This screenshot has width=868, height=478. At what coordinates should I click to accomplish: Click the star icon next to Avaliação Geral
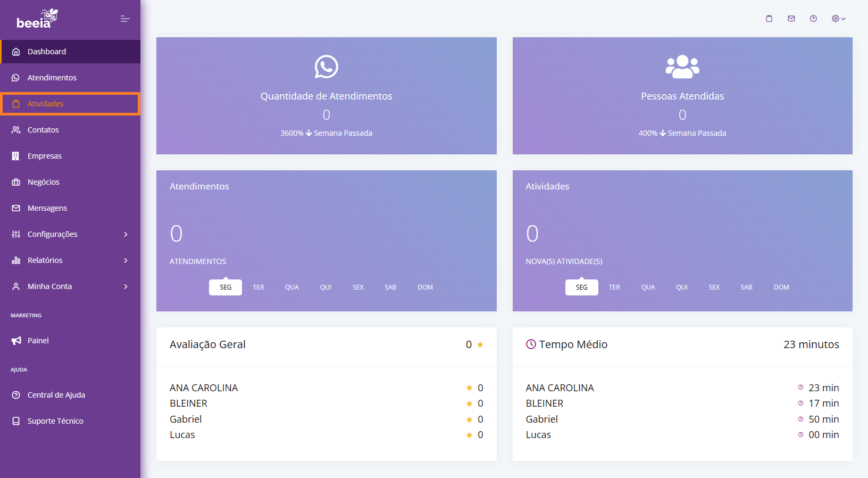tap(480, 345)
